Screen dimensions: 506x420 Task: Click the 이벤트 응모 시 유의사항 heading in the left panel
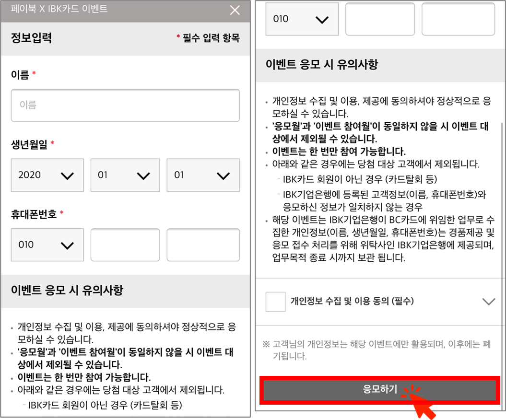67,290
